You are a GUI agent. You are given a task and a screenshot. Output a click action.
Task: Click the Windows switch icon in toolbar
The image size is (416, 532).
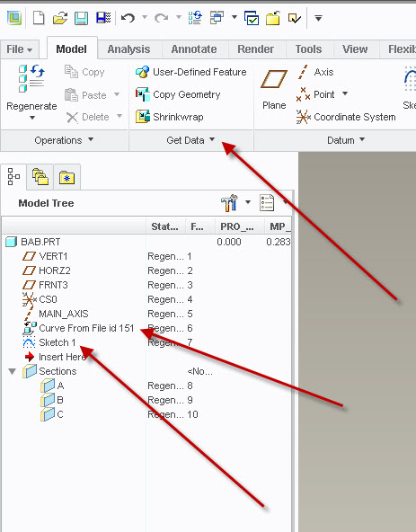[x=217, y=18]
